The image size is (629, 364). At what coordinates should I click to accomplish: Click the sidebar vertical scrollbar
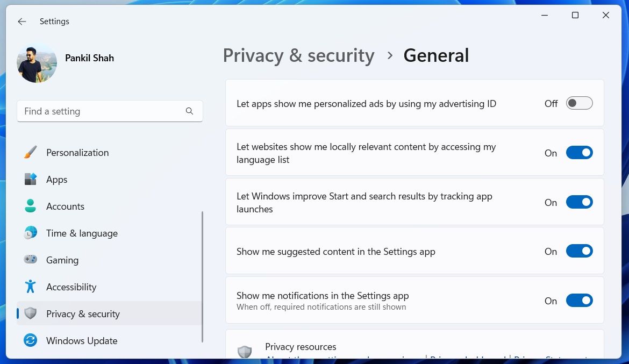click(202, 277)
